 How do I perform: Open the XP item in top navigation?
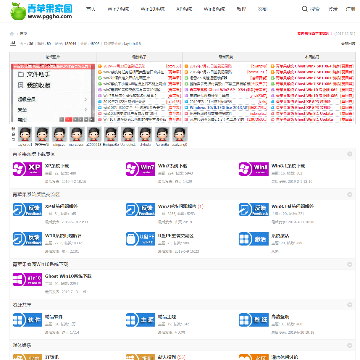pos(184,9)
